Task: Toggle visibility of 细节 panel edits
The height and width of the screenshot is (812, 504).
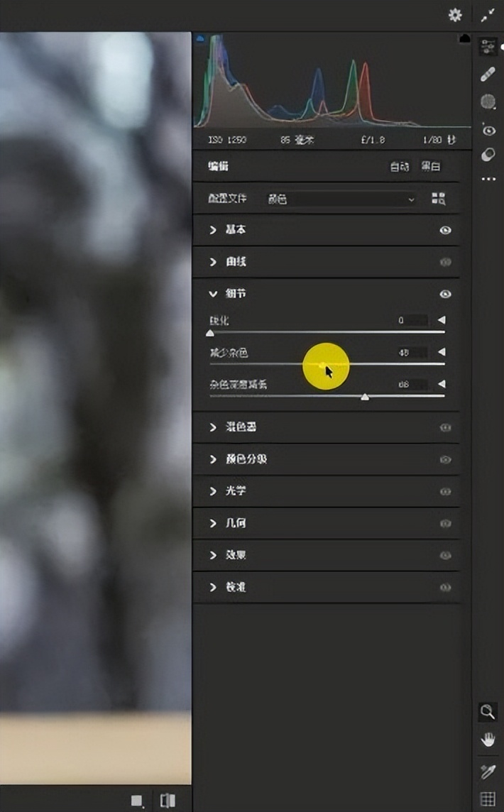Action: coord(445,294)
